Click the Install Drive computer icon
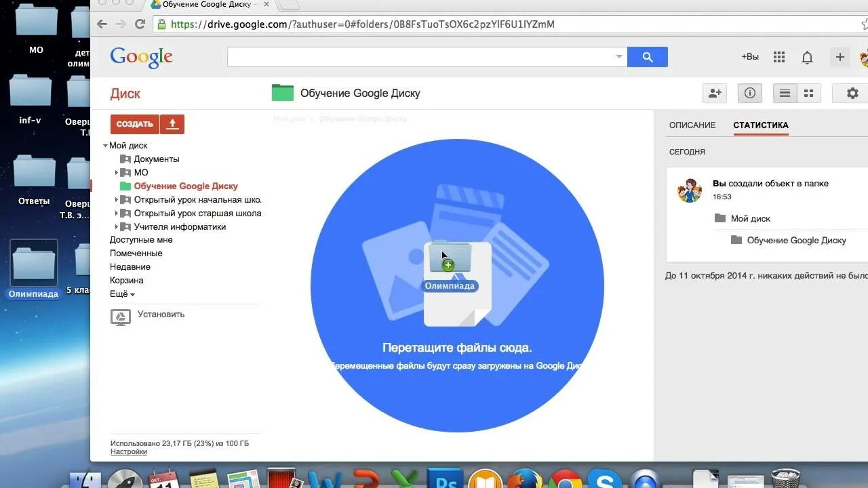 pos(121,317)
